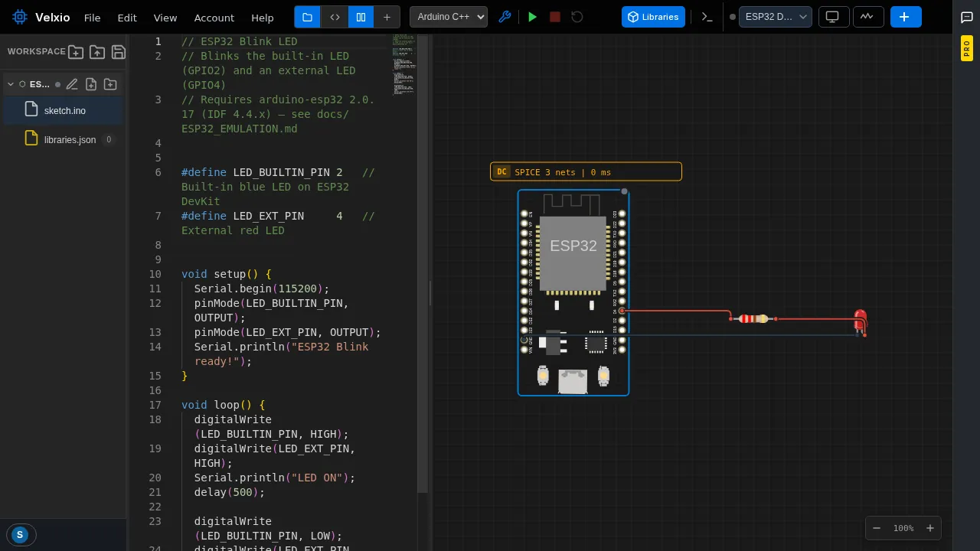Select sketch.ino in the file tree
The height and width of the screenshot is (551, 980).
(x=63, y=110)
